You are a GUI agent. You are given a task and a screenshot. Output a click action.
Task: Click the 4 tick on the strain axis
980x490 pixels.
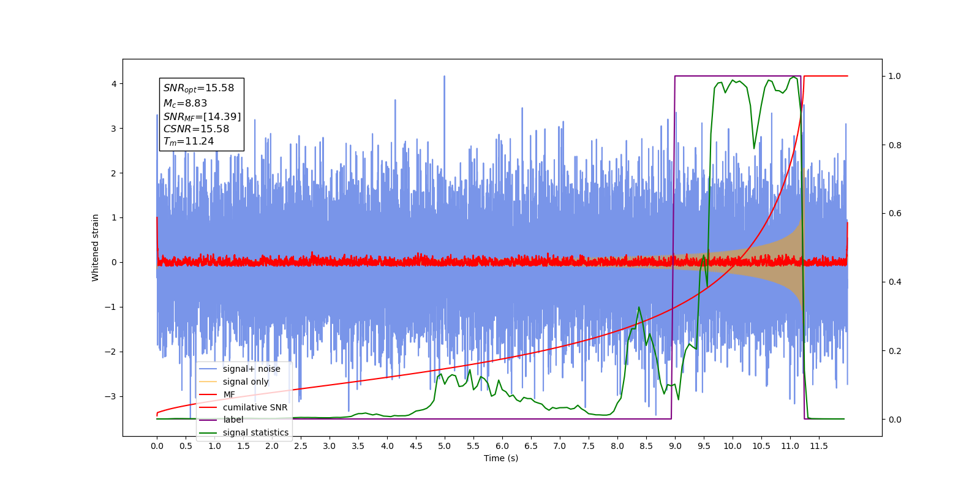click(x=114, y=84)
